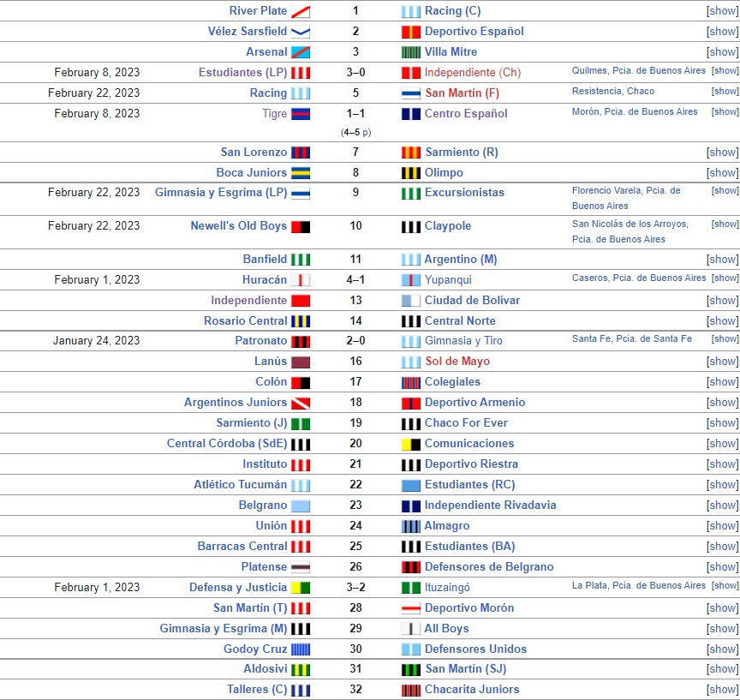Open the Resistencia, Chaco venue link
This screenshot has width=740, height=700.
coord(613,91)
